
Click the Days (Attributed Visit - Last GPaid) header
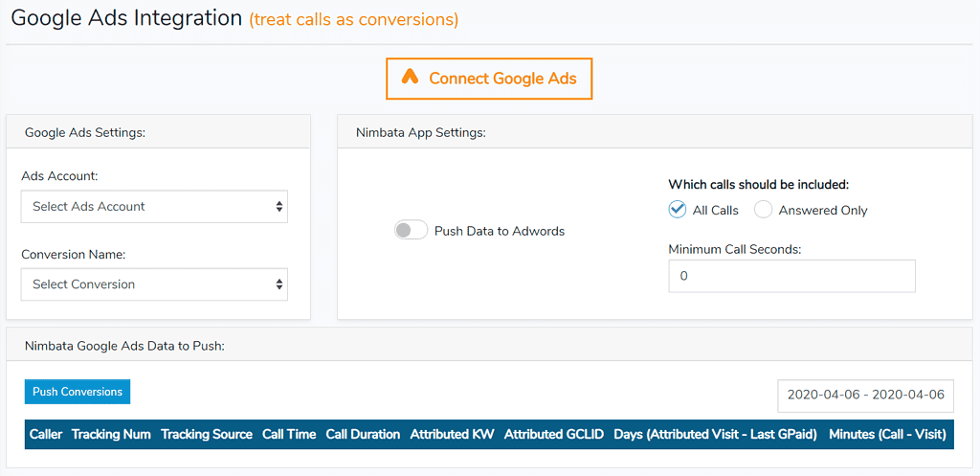click(715, 434)
